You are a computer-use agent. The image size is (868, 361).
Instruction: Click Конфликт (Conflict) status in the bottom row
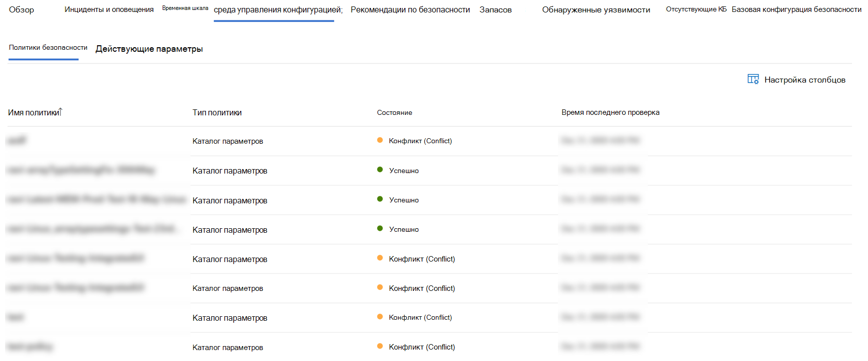422,347
